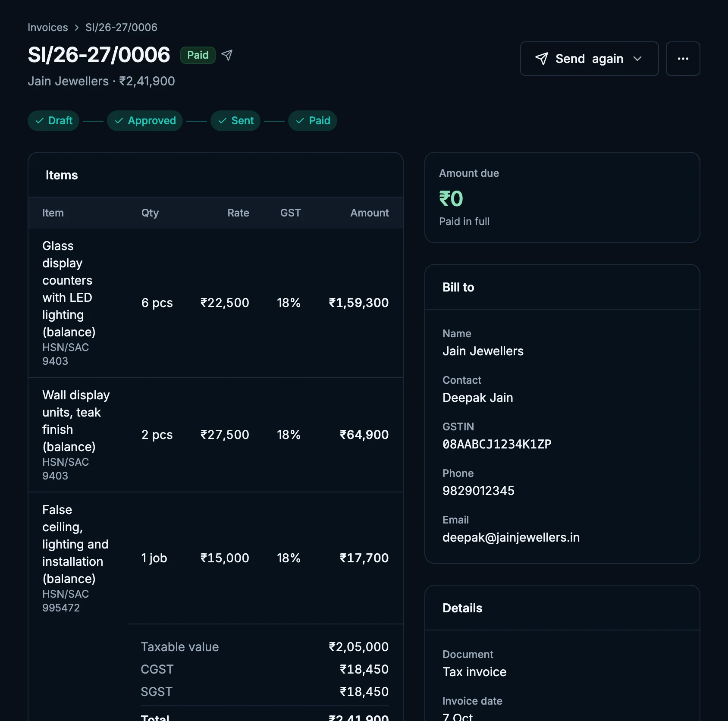Click email deepak@jainjewellers.in

pyautogui.click(x=511, y=537)
